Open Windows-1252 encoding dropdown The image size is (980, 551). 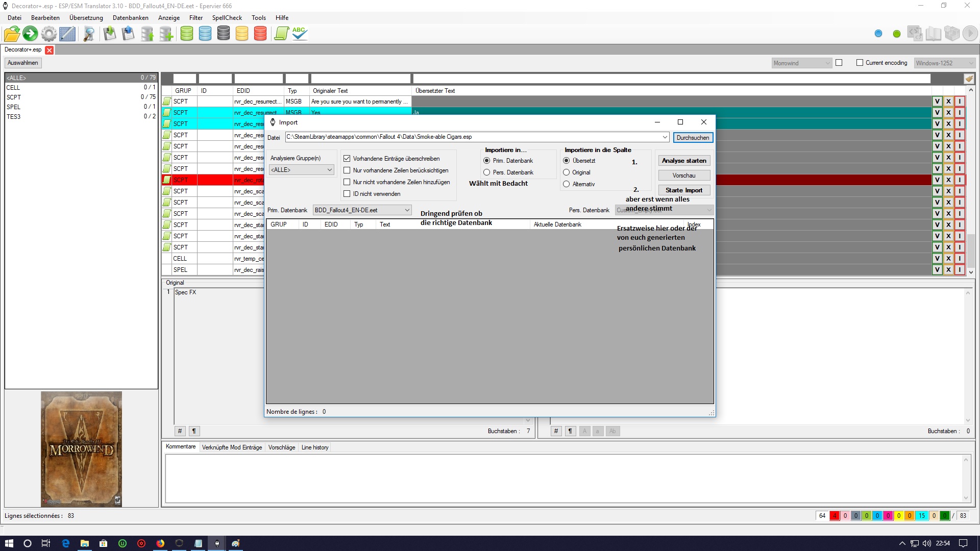click(x=945, y=63)
